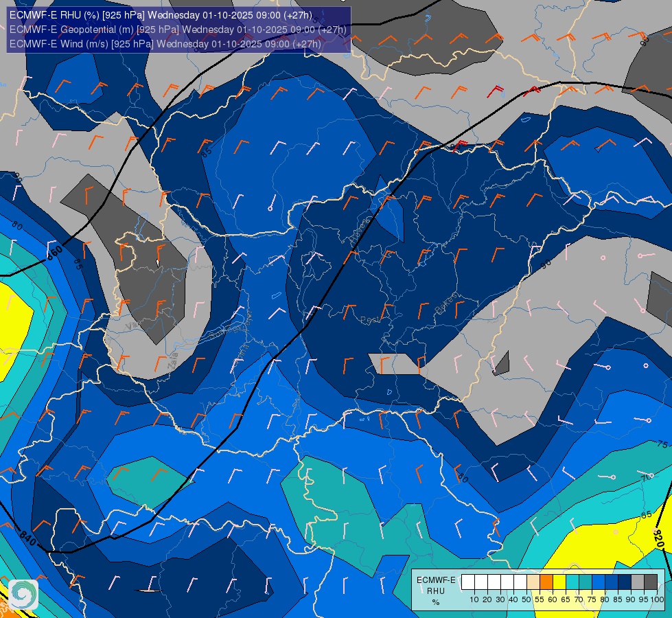Click the legend label 40
This screenshot has height=618, width=672.
pos(513,599)
